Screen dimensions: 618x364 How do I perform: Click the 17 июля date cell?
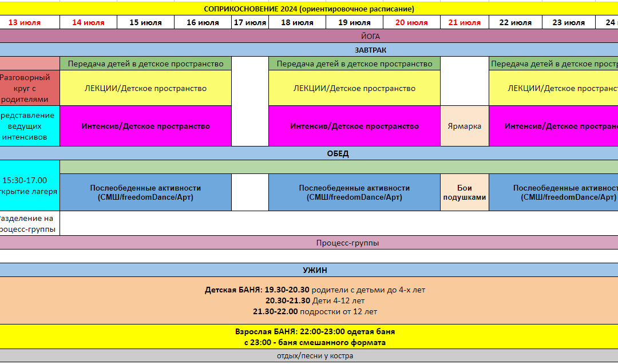[x=250, y=23]
